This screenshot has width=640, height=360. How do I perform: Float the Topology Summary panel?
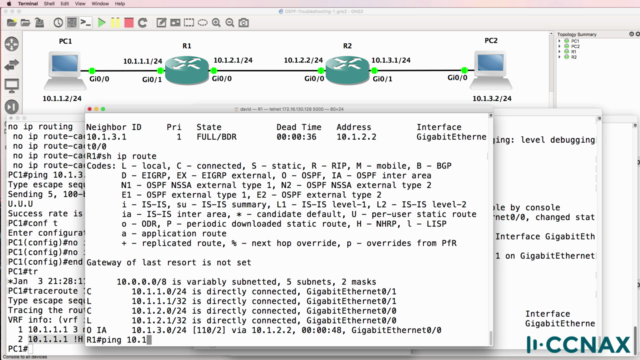pos(631,34)
